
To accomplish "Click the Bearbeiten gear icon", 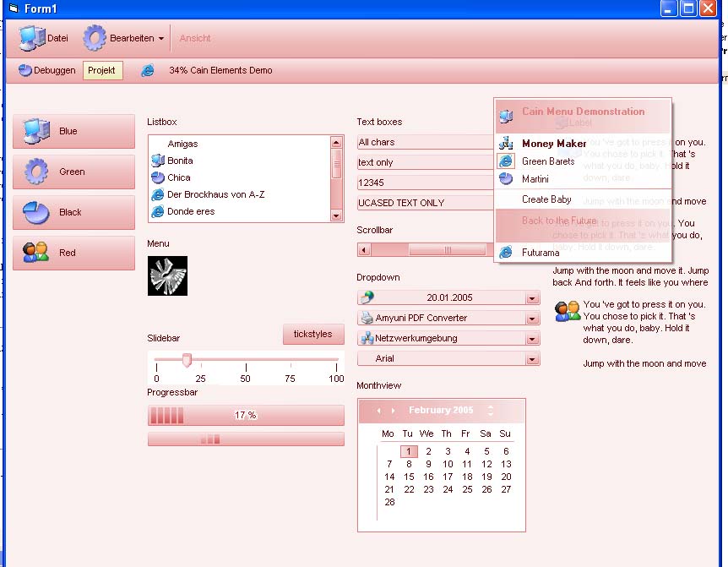I will pyautogui.click(x=95, y=38).
